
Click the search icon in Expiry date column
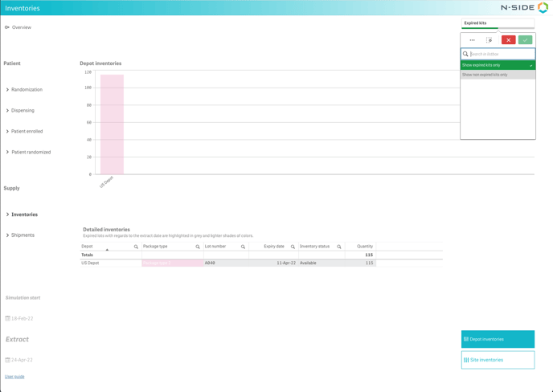click(293, 247)
